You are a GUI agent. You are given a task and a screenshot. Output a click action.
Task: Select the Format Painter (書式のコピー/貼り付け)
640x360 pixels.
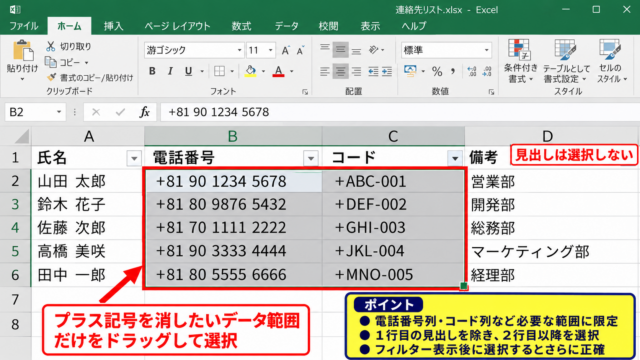(90, 77)
